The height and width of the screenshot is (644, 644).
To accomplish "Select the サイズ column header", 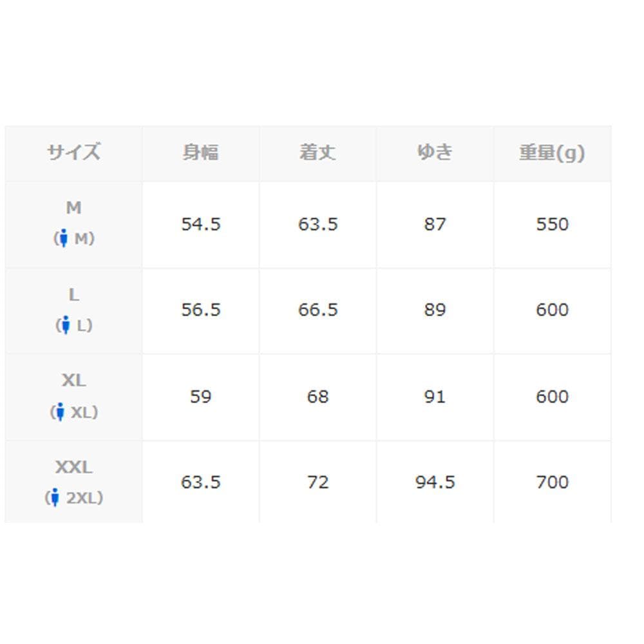I will click(73, 153).
